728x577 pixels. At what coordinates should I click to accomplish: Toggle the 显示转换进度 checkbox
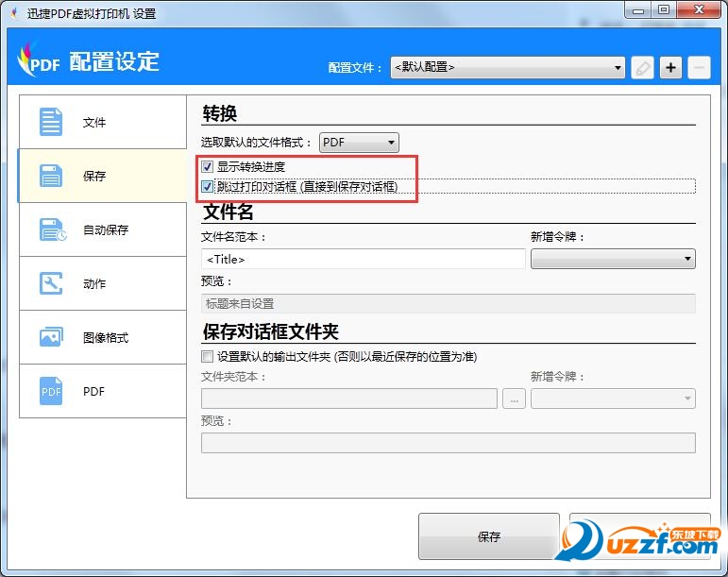coord(208,167)
